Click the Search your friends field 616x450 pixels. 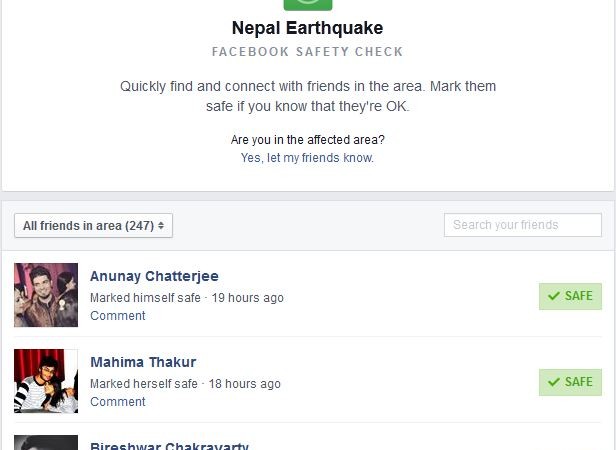coord(522,225)
